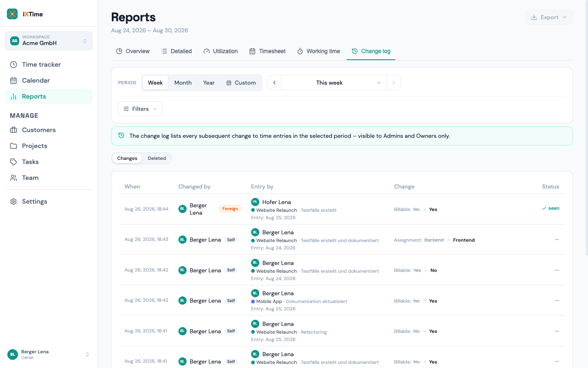The image size is (588, 368).
Task: Expand the Export chevron arrow
Action: pos(565,17)
